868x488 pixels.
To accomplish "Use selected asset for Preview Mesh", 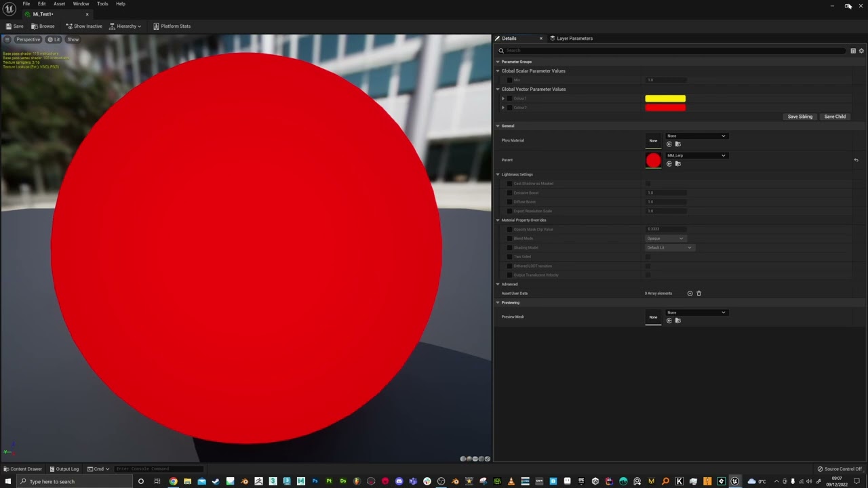I will 669,321.
